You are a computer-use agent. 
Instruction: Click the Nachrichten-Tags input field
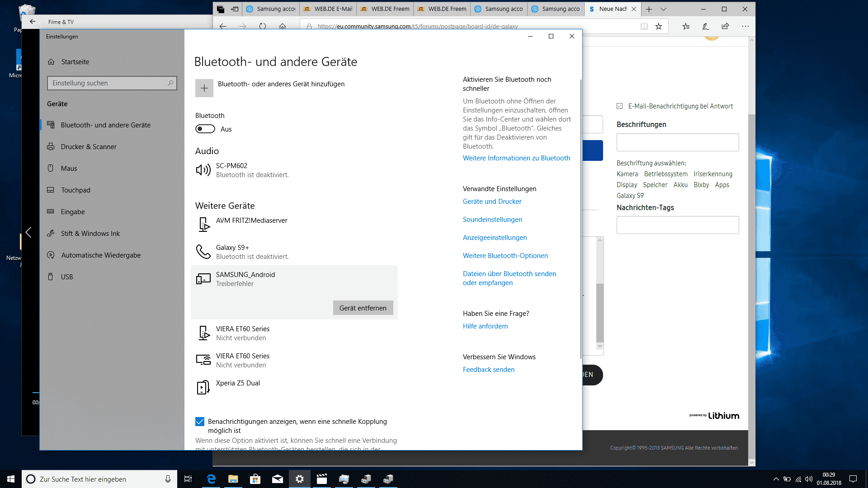pyautogui.click(x=678, y=225)
